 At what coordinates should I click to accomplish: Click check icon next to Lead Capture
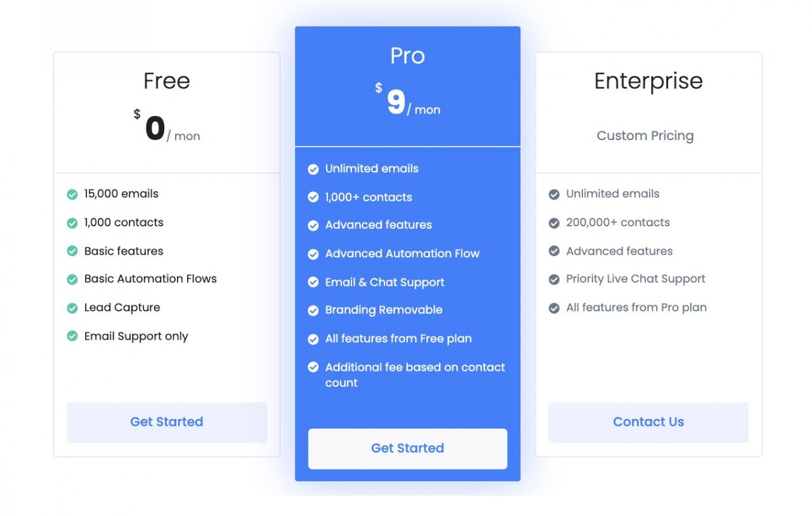72,308
